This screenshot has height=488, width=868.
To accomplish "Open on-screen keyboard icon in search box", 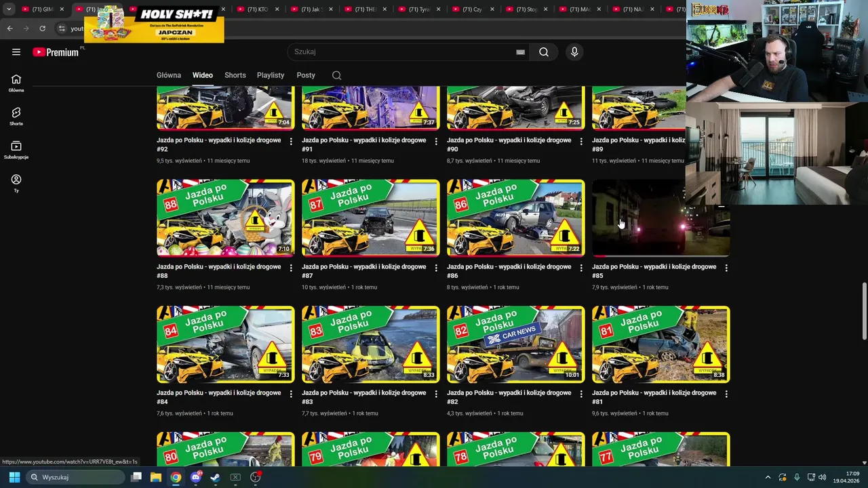I will (520, 52).
